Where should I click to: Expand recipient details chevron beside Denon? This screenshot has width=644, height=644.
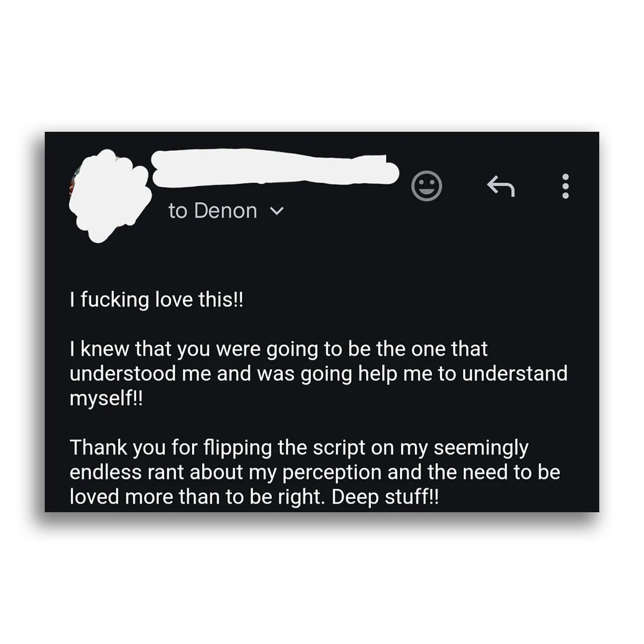coord(277,211)
